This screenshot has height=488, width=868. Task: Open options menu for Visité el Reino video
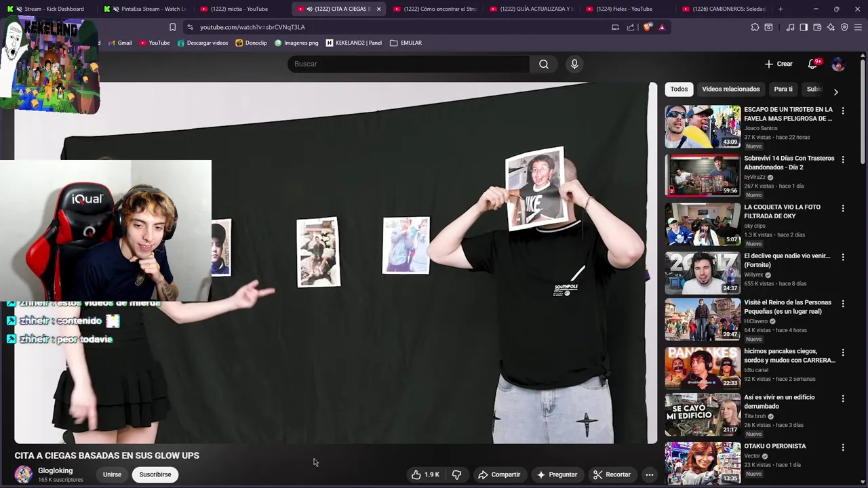(843, 304)
